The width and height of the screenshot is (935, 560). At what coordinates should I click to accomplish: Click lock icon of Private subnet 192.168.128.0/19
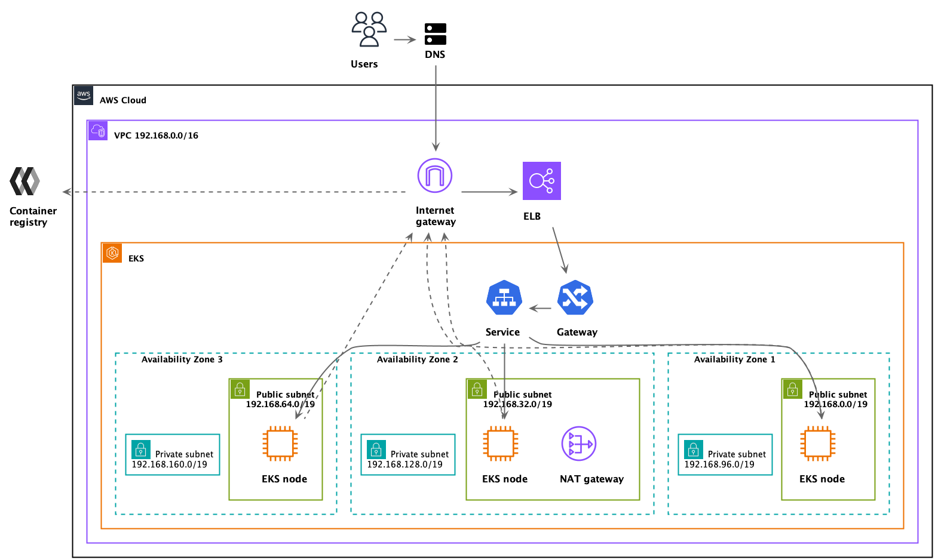[376, 449]
